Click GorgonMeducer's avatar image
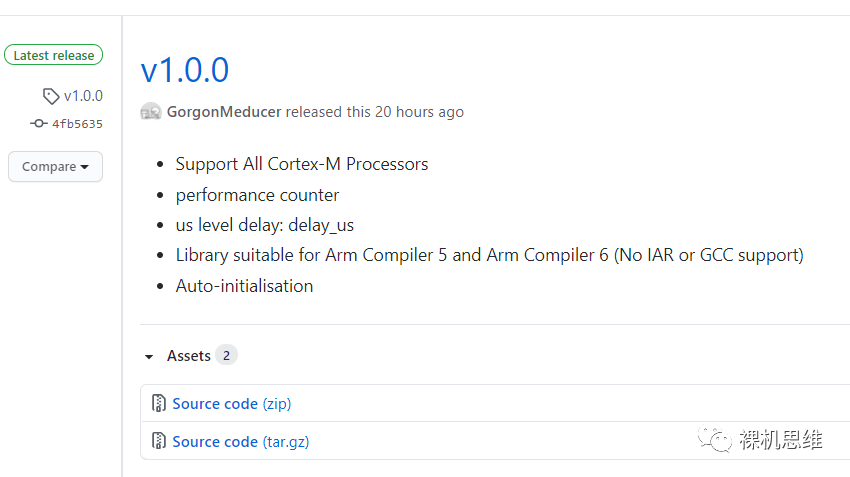850x477 pixels. (151, 112)
